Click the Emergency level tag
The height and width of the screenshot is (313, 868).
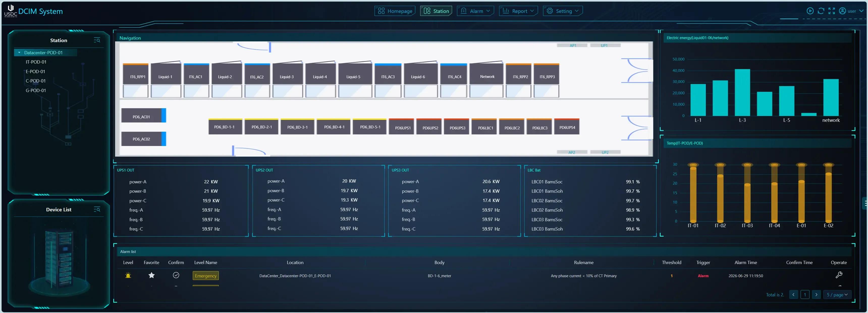[x=206, y=276]
